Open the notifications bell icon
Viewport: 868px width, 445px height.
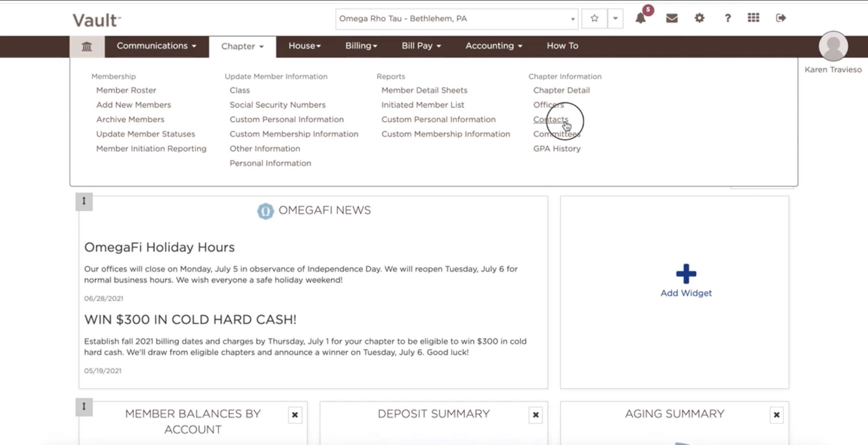(x=640, y=18)
